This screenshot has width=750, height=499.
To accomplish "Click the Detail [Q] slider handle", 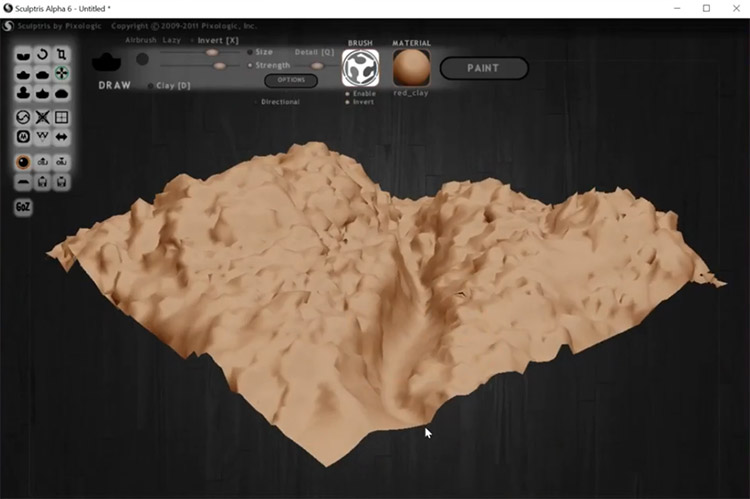I will [x=317, y=66].
